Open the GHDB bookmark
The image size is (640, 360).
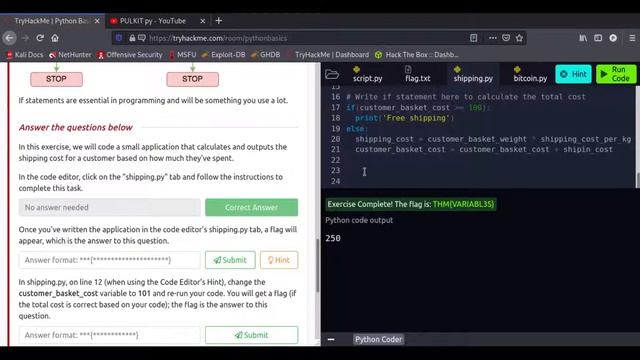click(265, 55)
